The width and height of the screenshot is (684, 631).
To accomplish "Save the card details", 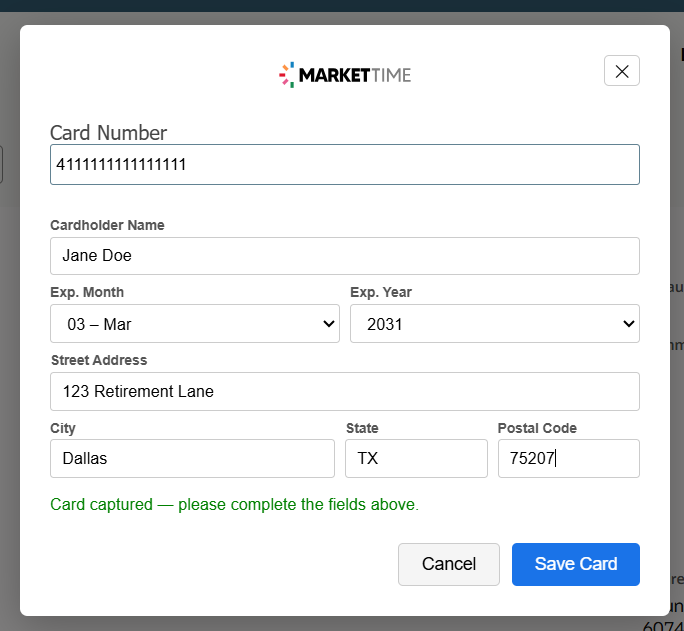I will point(576,564).
